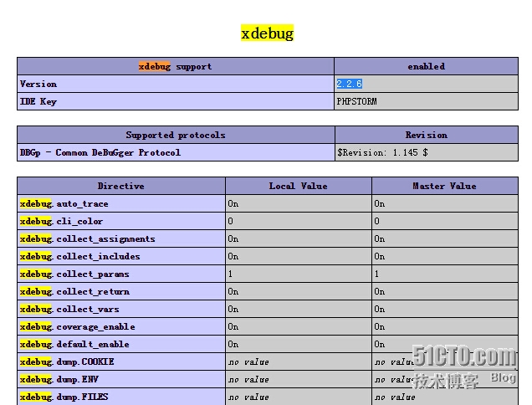The width and height of the screenshot is (532, 405).
Task: Click the Master Value column header
Action: (445, 186)
